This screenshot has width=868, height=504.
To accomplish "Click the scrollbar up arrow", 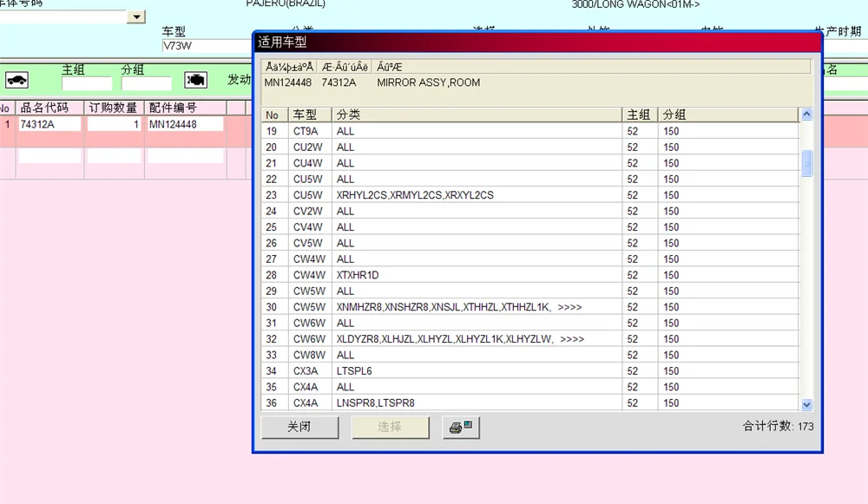I will [806, 114].
